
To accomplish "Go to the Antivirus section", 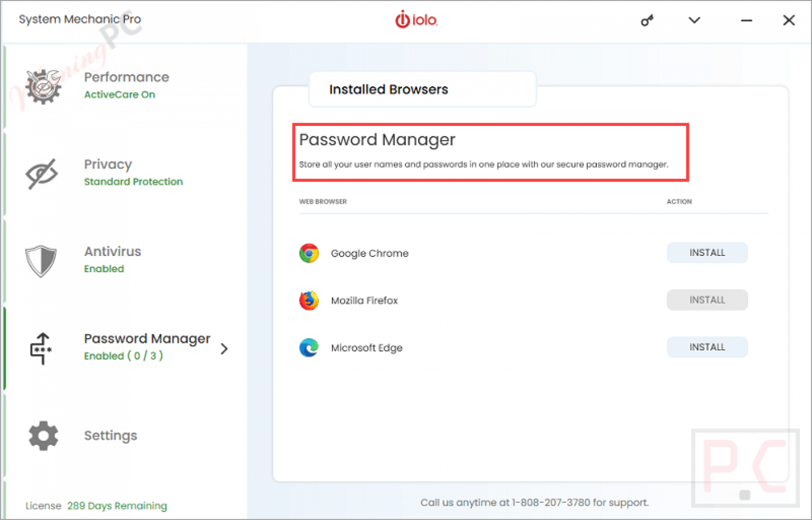I will point(113,251).
